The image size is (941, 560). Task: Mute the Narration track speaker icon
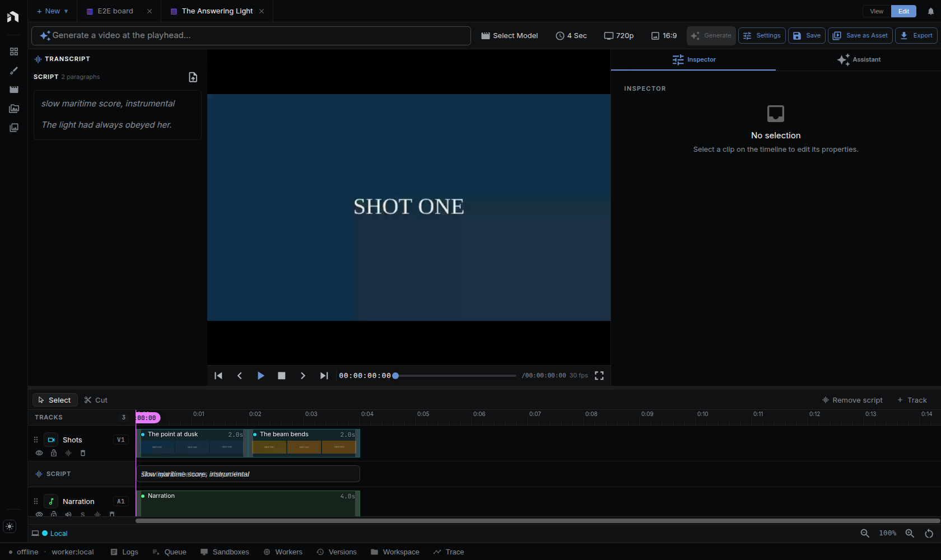68,514
